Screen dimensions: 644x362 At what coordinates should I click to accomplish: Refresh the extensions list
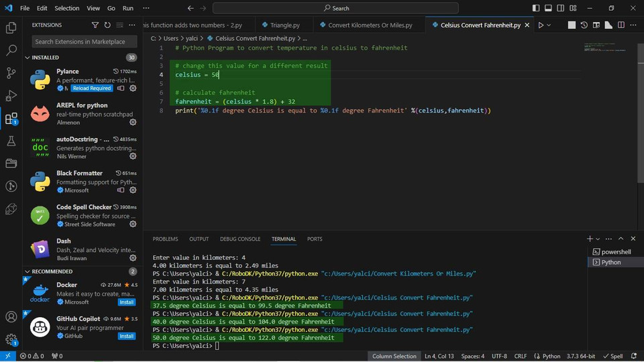tap(107, 25)
